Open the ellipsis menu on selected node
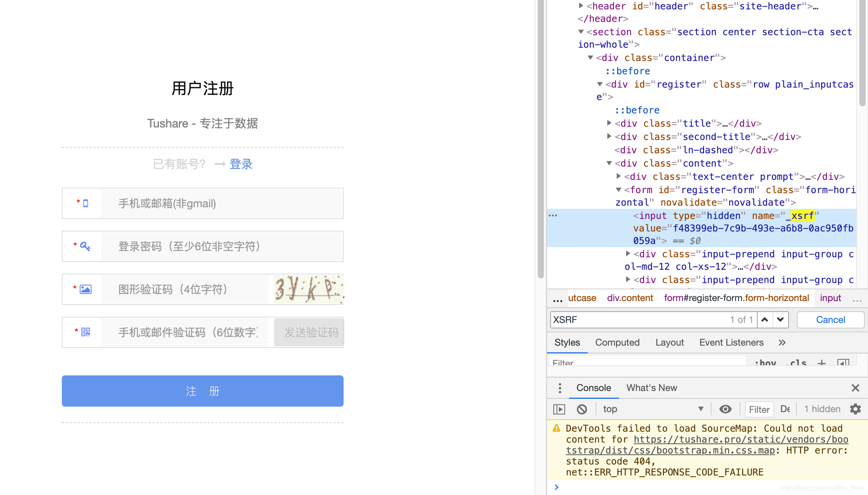The image size is (868, 495). tap(553, 215)
